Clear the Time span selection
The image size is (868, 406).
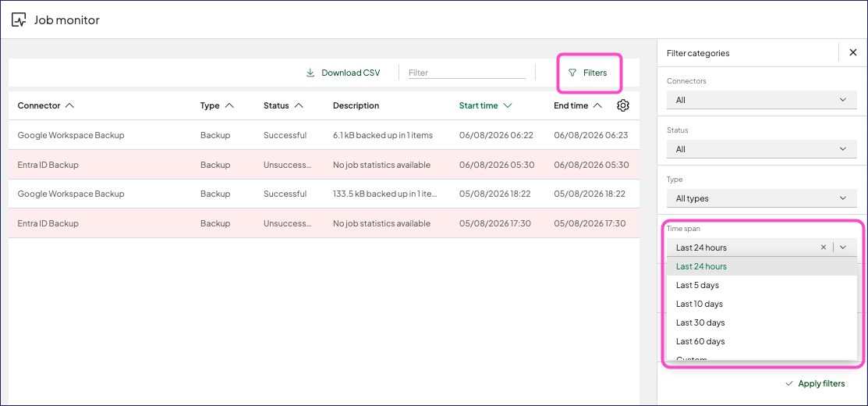pyautogui.click(x=824, y=248)
